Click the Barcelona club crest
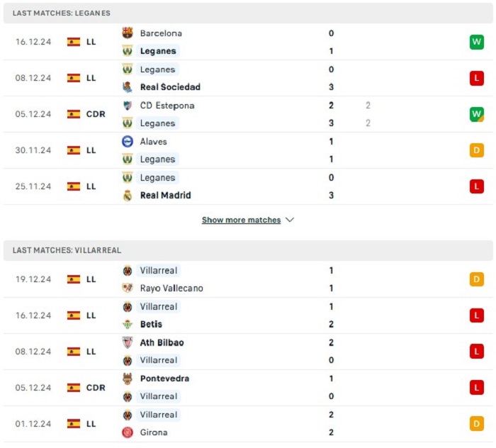 pos(128,33)
